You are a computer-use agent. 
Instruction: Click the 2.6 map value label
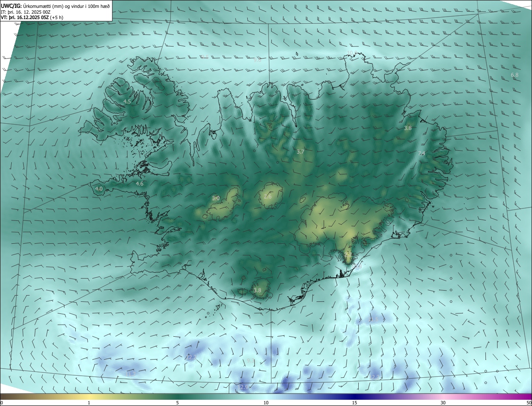click(x=268, y=196)
